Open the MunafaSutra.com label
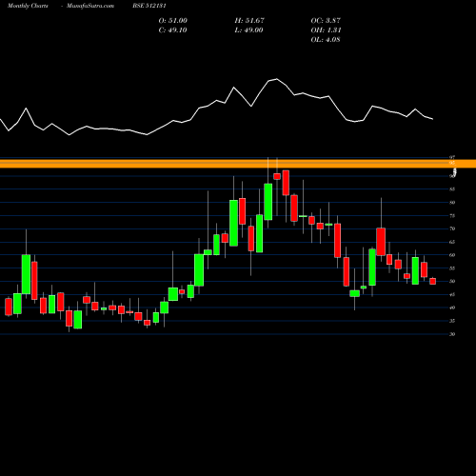Image resolution: width=476 pixels, height=476 pixels. [x=90, y=6]
